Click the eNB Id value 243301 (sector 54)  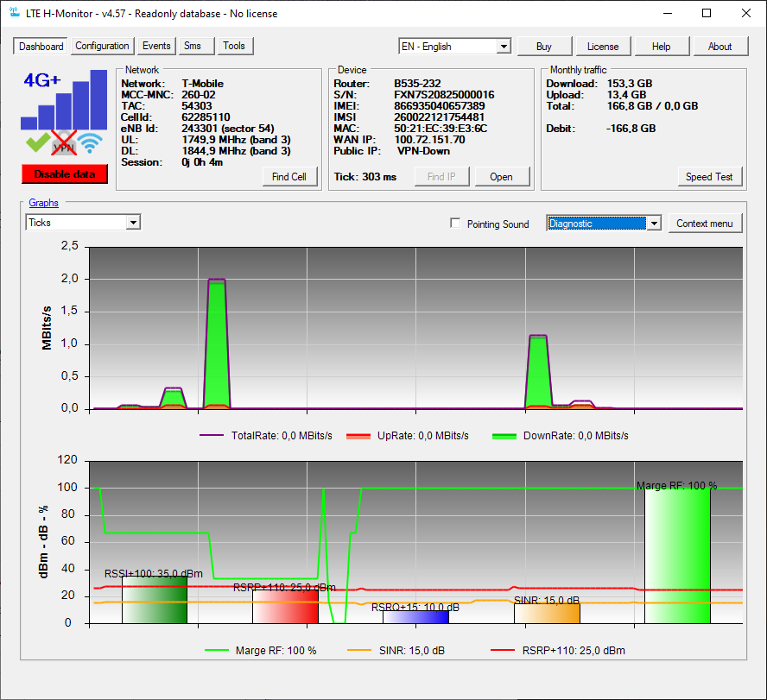(228, 129)
